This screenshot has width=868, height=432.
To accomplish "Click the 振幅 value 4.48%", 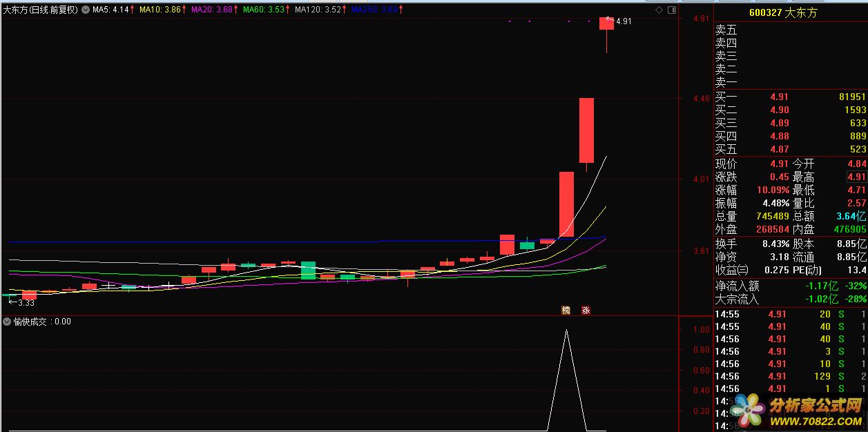I will click(x=775, y=204).
